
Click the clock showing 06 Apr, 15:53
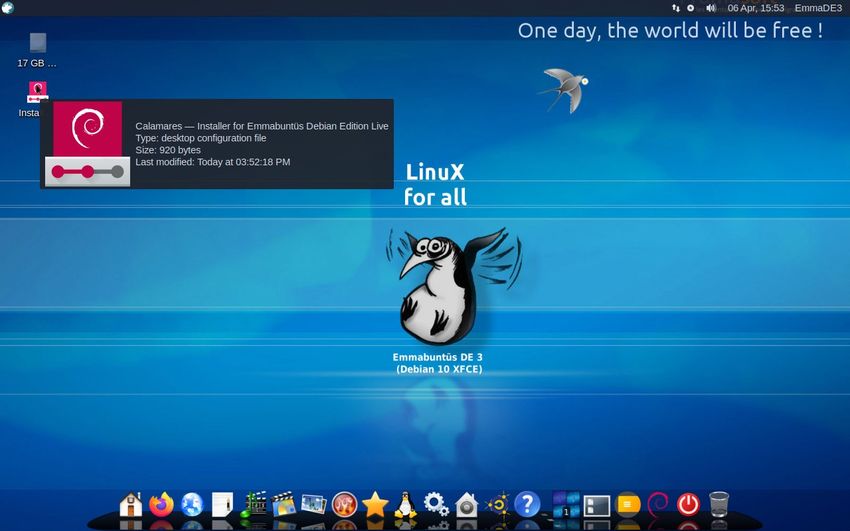click(756, 8)
